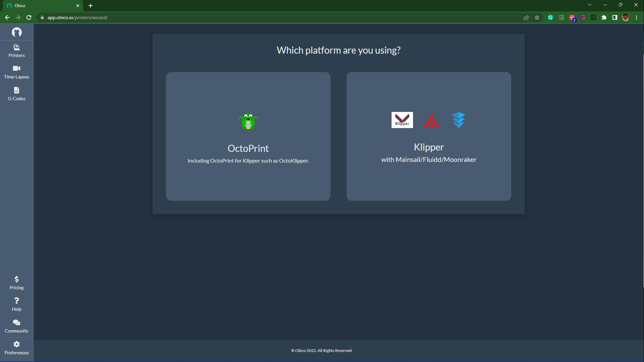Bookmark this page with star icon

tap(537, 17)
